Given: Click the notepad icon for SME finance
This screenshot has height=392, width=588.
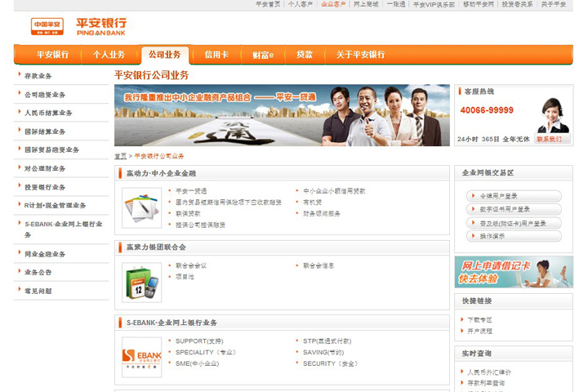Looking at the screenshot, I should pos(141,208).
